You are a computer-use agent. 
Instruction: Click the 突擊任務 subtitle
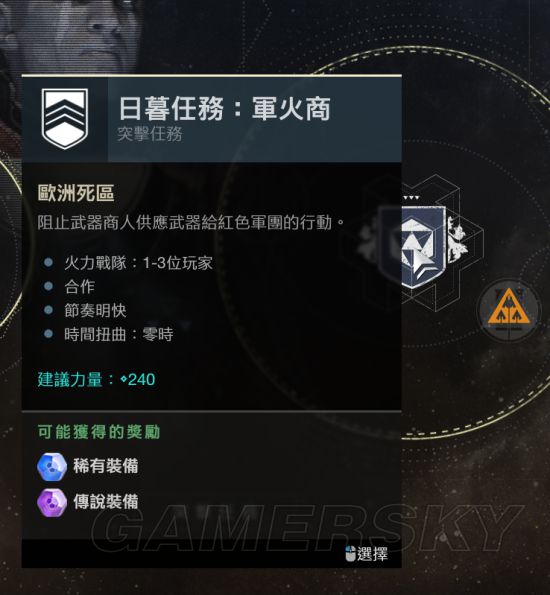pos(150,134)
